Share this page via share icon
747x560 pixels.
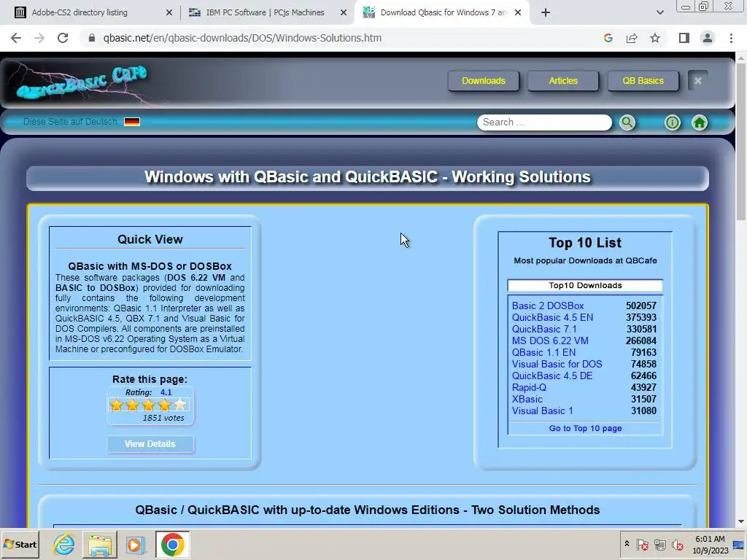[632, 38]
